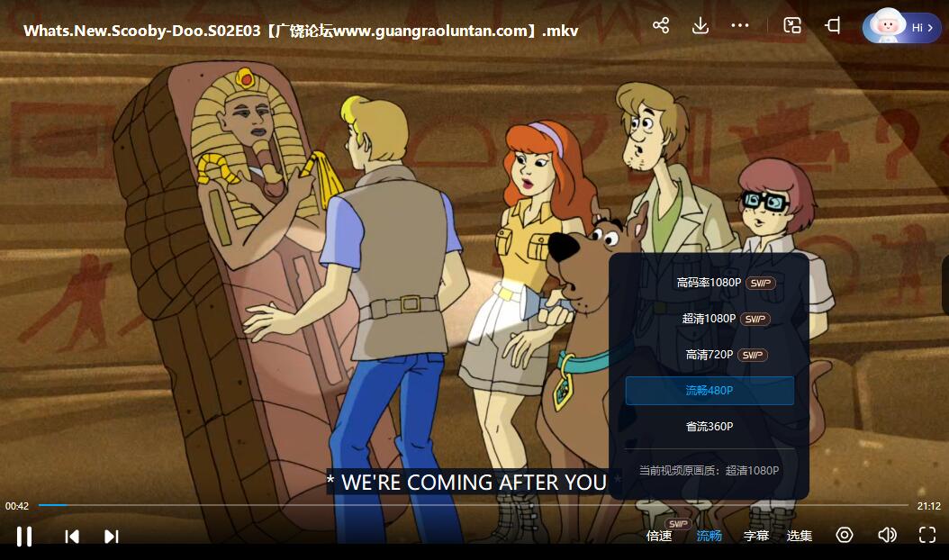The image size is (949, 560).
Task: Toggle the 流畅 quality selector in the control bar
Action: (709, 536)
